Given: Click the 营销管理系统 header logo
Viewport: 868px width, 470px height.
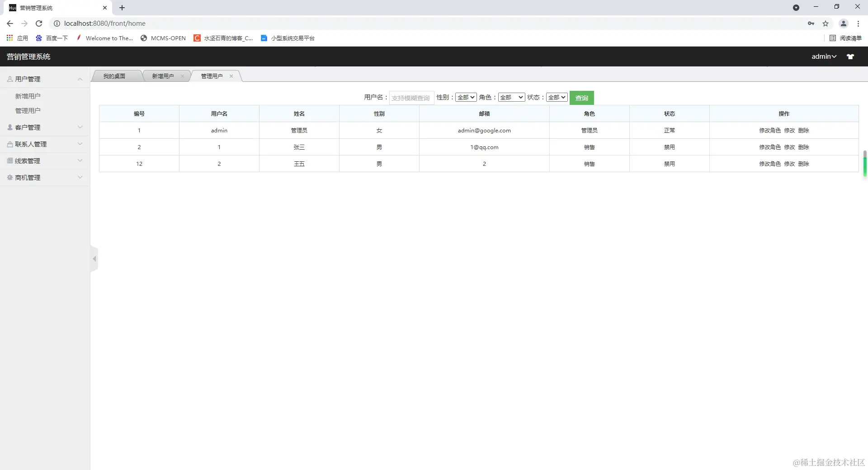Looking at the screenshot, I should coord(28,56).
